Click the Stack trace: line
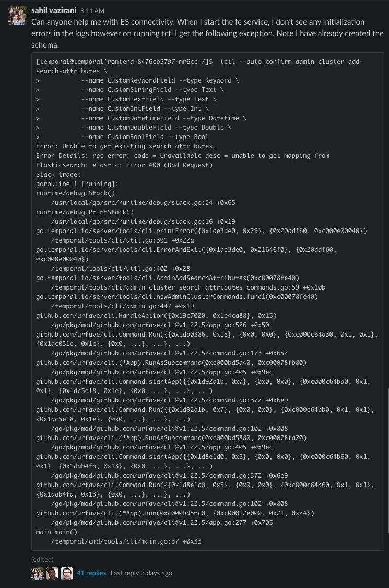 coord(57,174)
